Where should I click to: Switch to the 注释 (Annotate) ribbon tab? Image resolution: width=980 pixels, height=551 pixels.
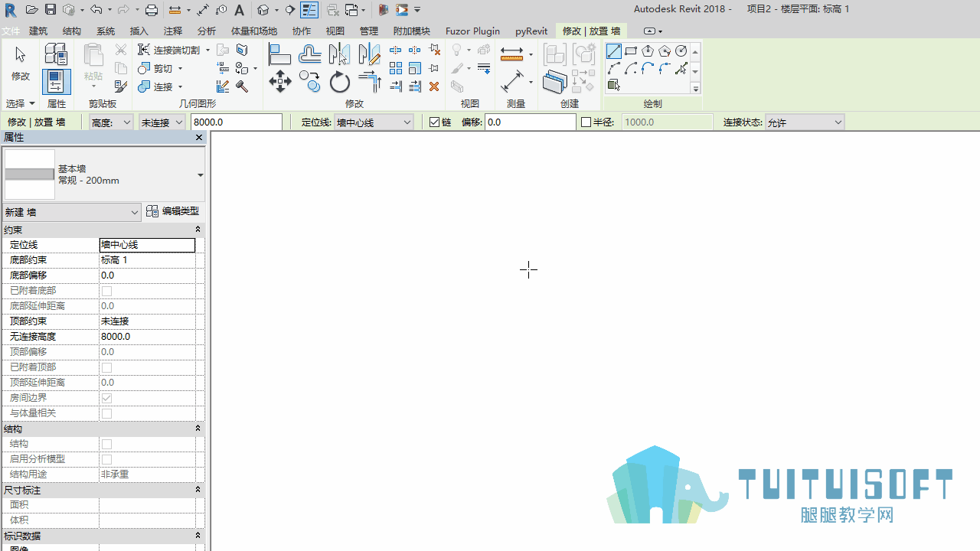[x=173, y=31]
